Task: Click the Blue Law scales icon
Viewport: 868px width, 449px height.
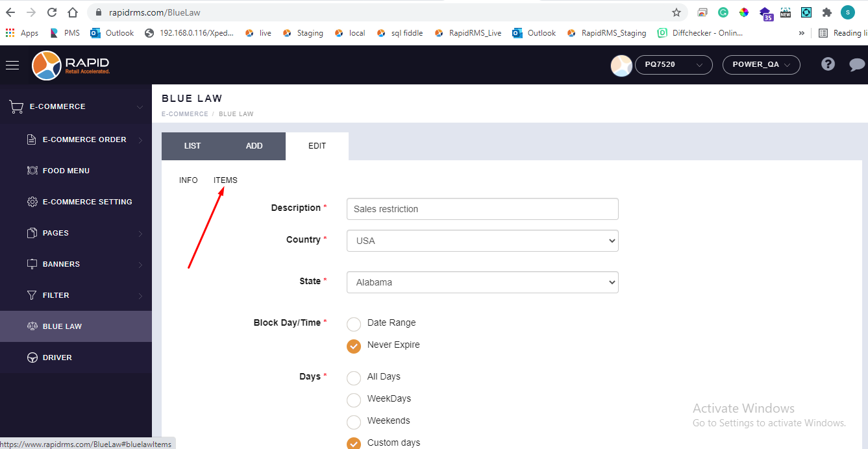Action: click(32, 326)
